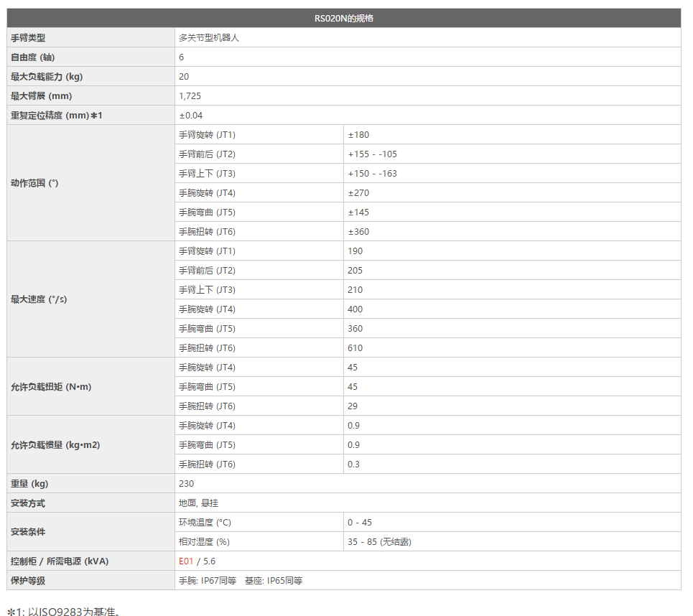Screen dimensions: 693x616
Task: Click the 允许负载扭矩 (N•m) section label
Action: coord(51,386)
